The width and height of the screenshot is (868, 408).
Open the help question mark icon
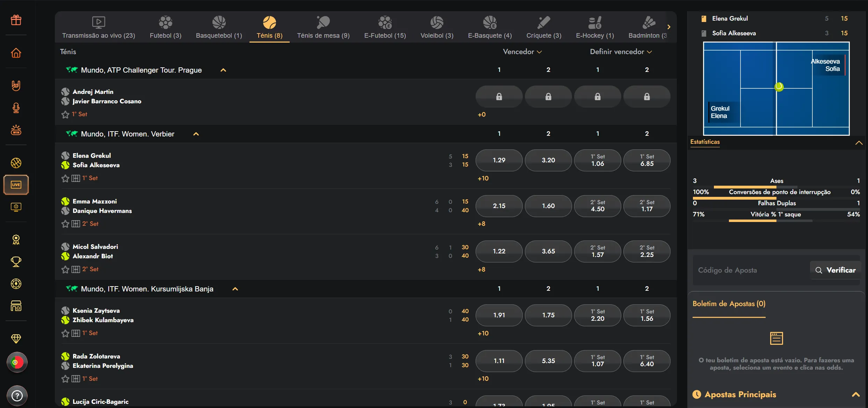point(17,395)
